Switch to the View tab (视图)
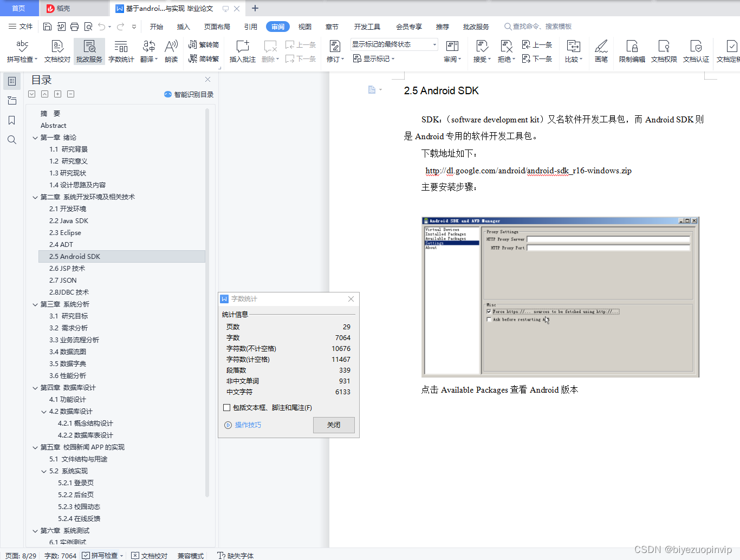This screenshot has width=740, height=560. click(305, 27)
